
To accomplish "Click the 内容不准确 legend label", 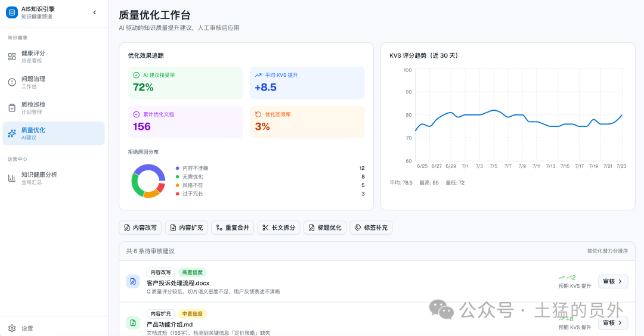I will coord(196,168).
